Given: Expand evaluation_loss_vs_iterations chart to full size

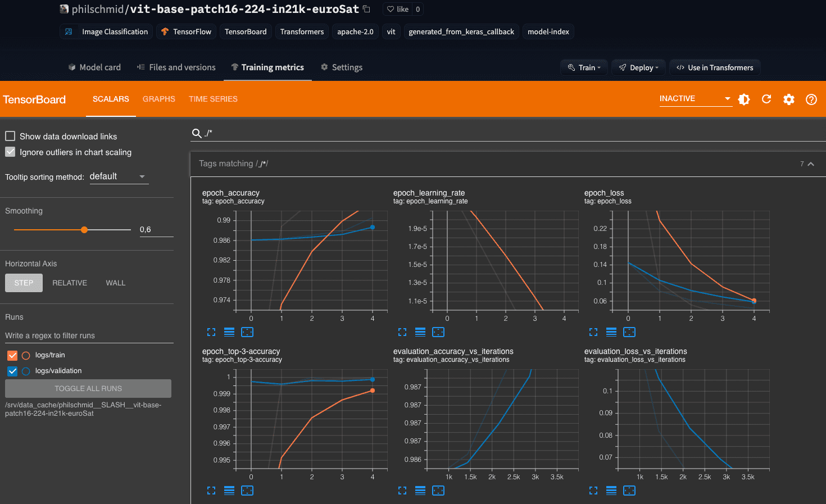Looking at the screenshot, I should [x=593, y=491].
